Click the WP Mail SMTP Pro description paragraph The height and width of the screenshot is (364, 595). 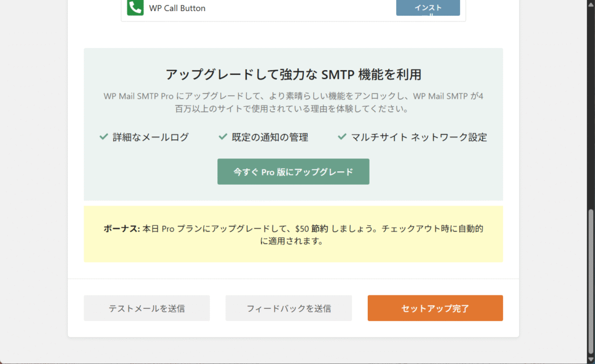293,102
